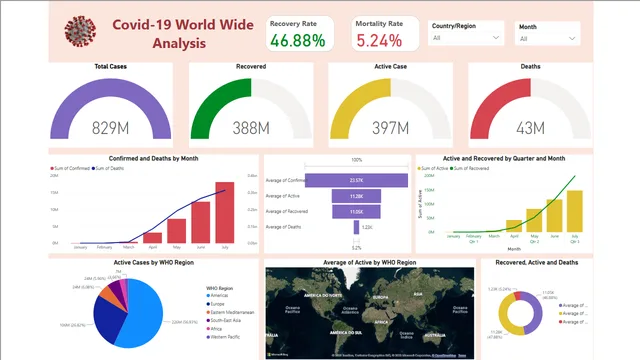Select the April bar in Confirmed and Deaths chart
640x360 pixels.
click(152, 238)
